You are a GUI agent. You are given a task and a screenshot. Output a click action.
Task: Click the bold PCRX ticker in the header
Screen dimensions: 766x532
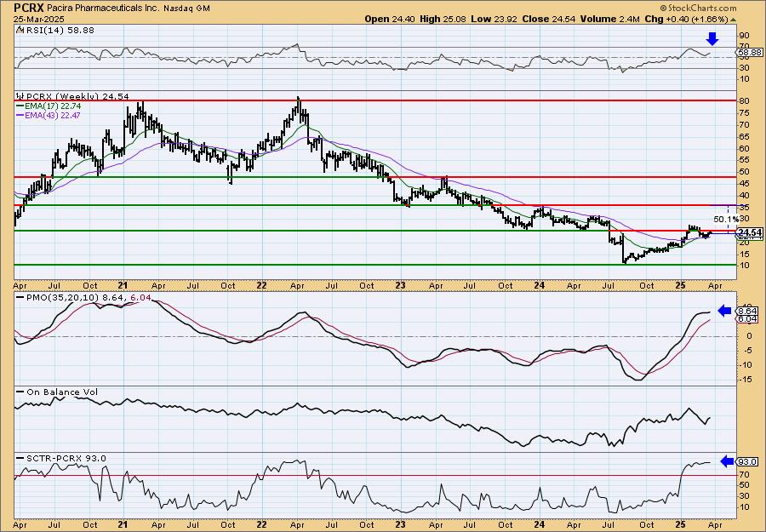(x=29, y=8)
